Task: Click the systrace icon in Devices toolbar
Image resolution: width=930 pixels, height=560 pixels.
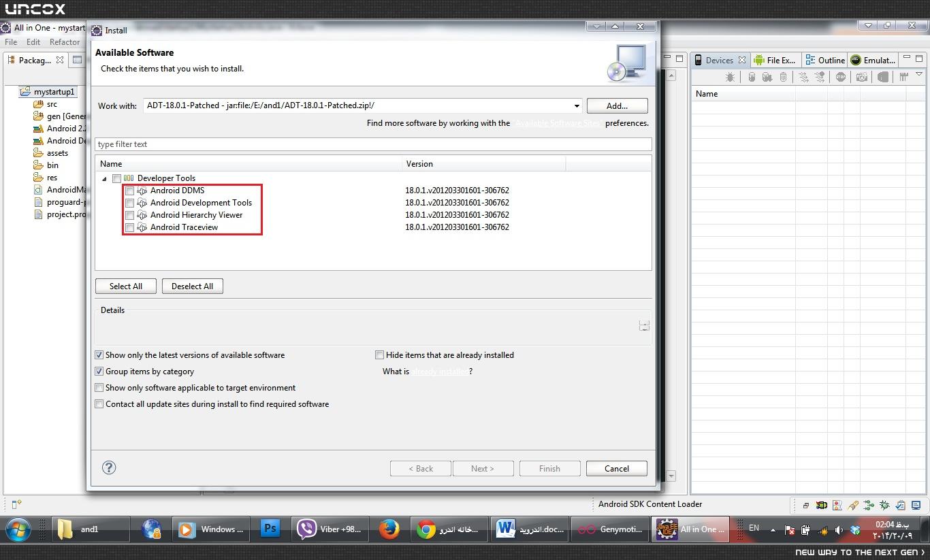Action: pos(904,78)
